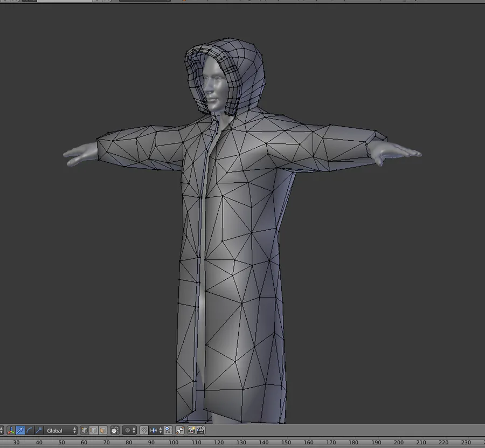Open snap element type dropdown
Viewport: 485px width, 448px height.
[x=156, y=430]
